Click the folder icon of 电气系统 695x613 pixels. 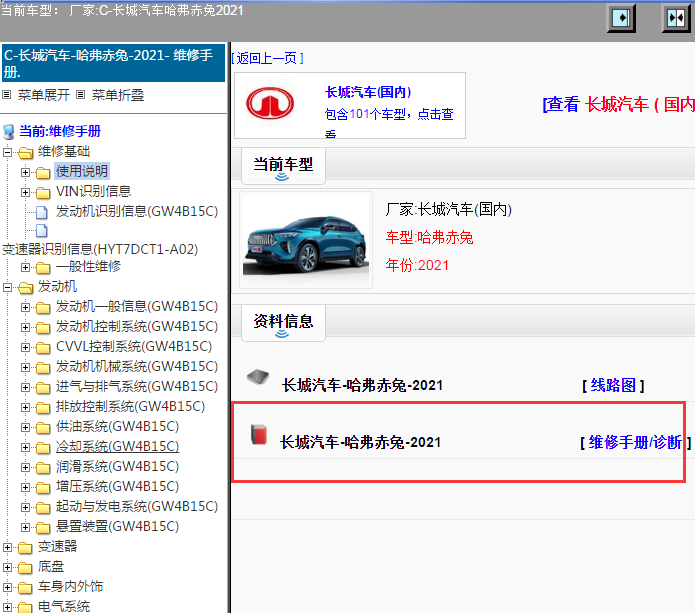[x=25, y=607]
